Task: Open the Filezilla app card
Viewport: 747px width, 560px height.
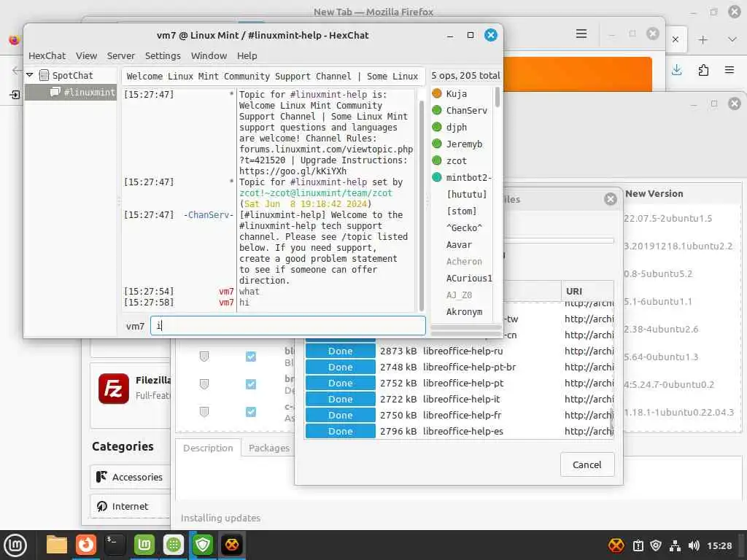Action: pyautogui.click(x=130, y=395)
